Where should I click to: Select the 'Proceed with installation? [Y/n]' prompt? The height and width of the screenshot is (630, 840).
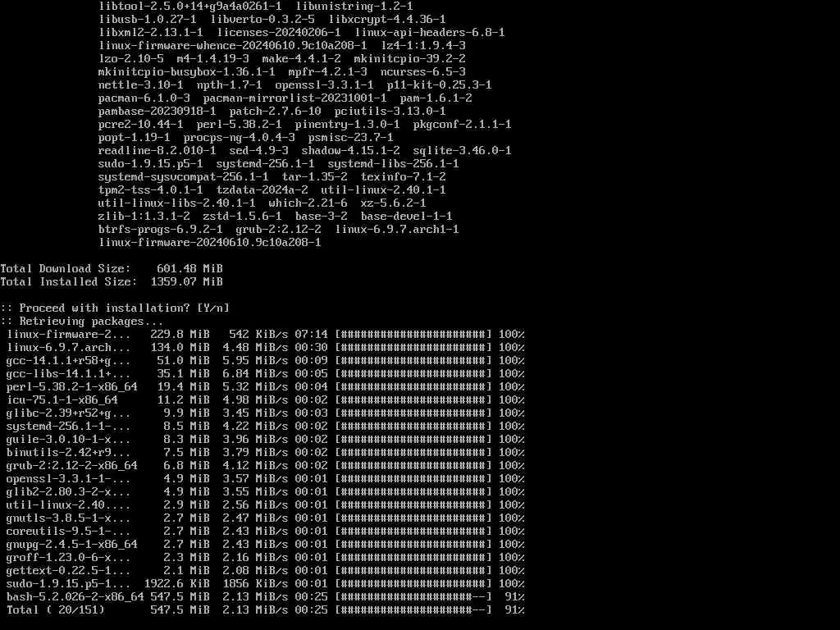[x=115, y=308]
